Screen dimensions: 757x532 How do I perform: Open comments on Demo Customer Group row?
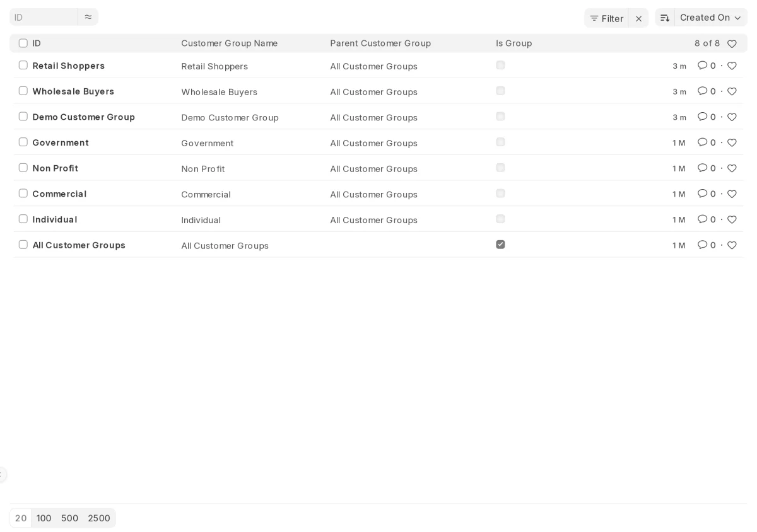coord(707,117)
